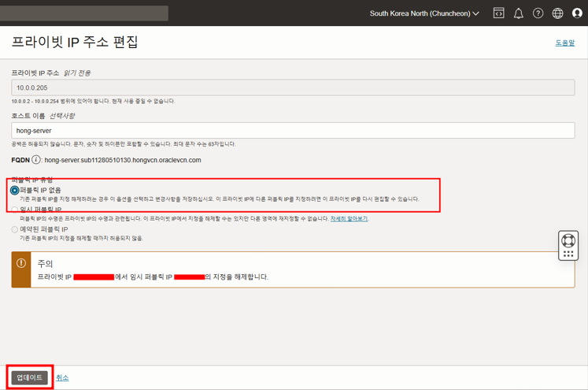Image resolution: width=588 pixels, height=390 pixels.
Task: Open the user profile avatar menu
Action: (x=577, y=13)
